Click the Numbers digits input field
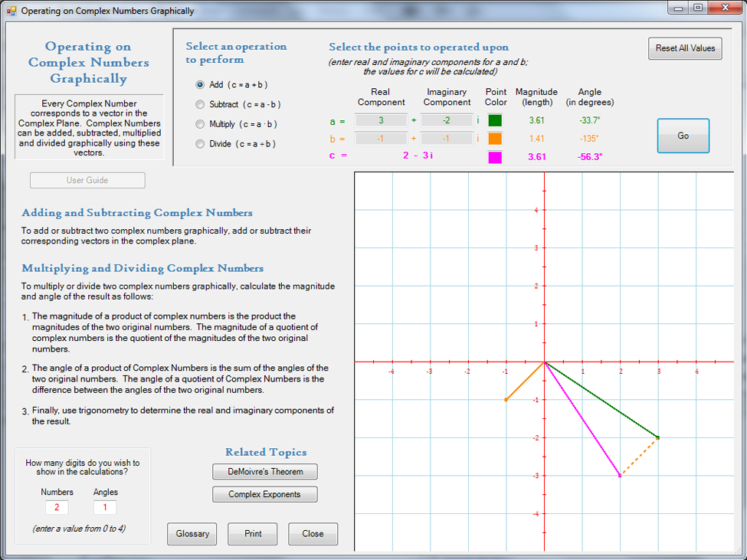 (57, 507)
